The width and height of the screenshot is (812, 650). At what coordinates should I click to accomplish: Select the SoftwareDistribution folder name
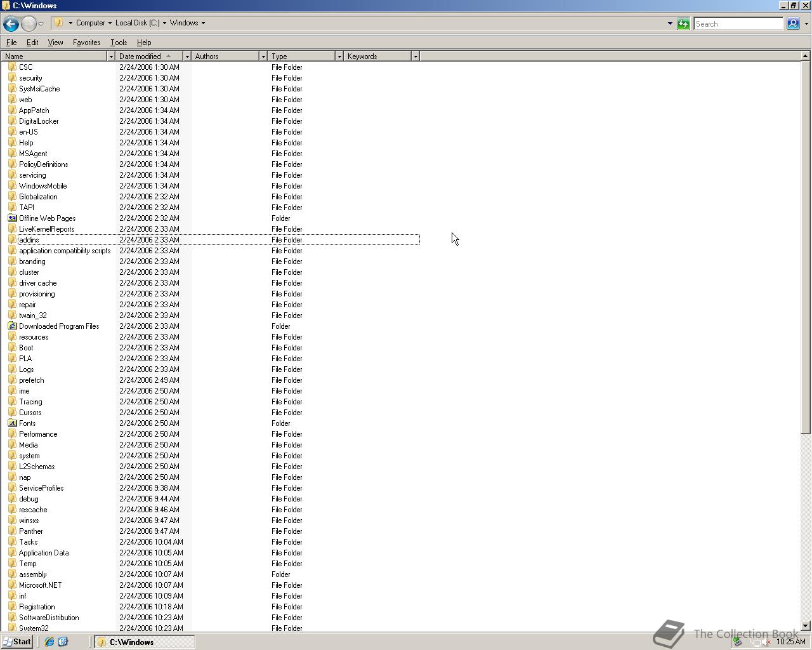pos(49,618)
